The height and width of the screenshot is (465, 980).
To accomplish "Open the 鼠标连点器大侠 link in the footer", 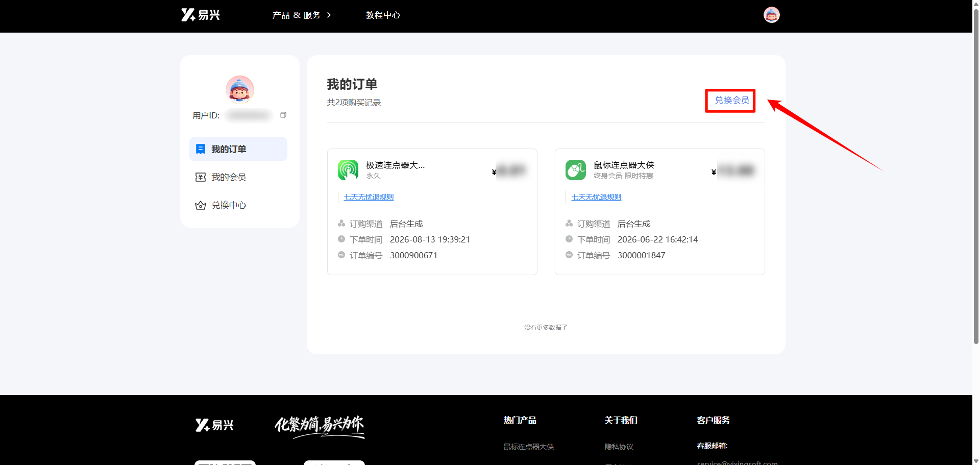I will 529,447.
